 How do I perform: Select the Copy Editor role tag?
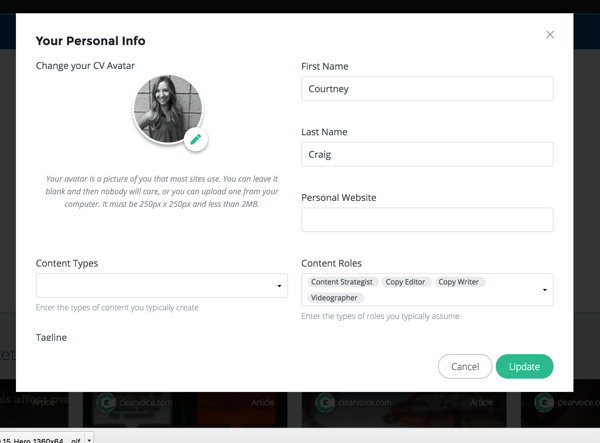tap(405, 282)
